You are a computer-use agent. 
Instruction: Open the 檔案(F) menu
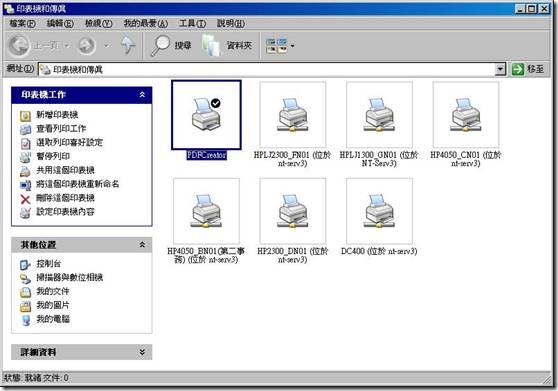pos(22,23)
